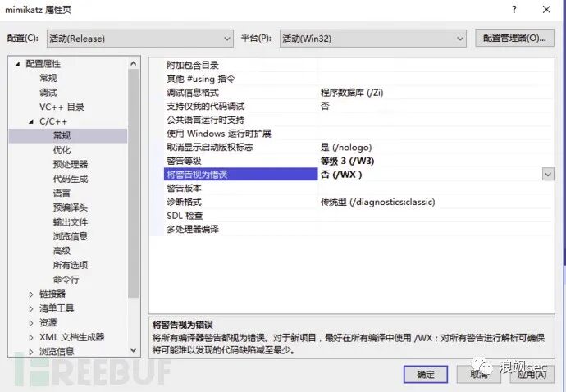This screenshot has height=392, width=566.
Task: Open the 否 (/WX-) value dropdown arrow
Action: 548,175
